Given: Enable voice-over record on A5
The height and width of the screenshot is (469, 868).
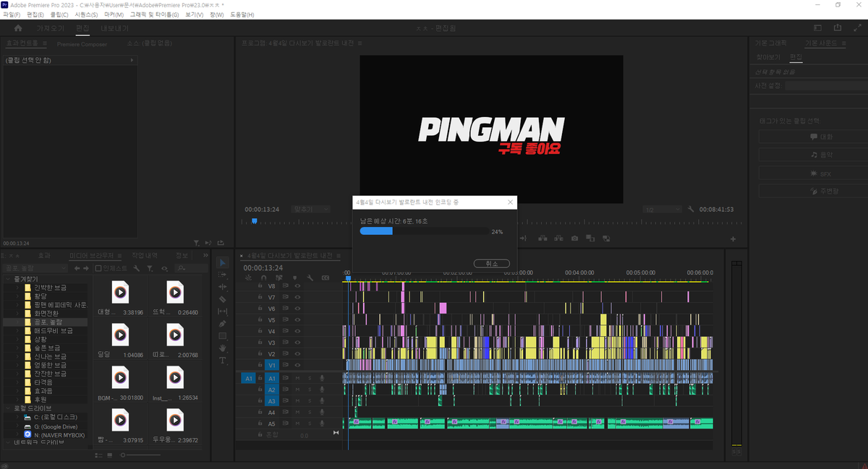Looking at the screenshot, I should tap(322, 423).
